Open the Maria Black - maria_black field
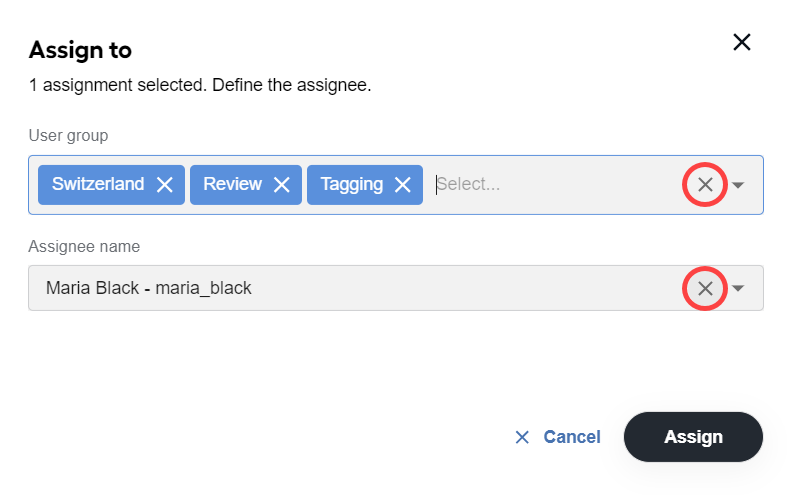Viewport: 791px width, 495px height. pos(396,288)
